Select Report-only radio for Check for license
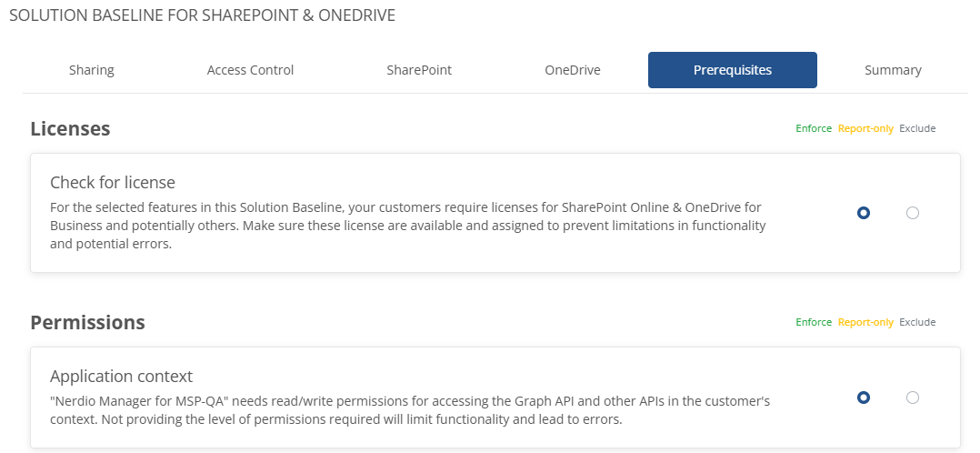The image size is (980, 453). [x=863, y=213]
